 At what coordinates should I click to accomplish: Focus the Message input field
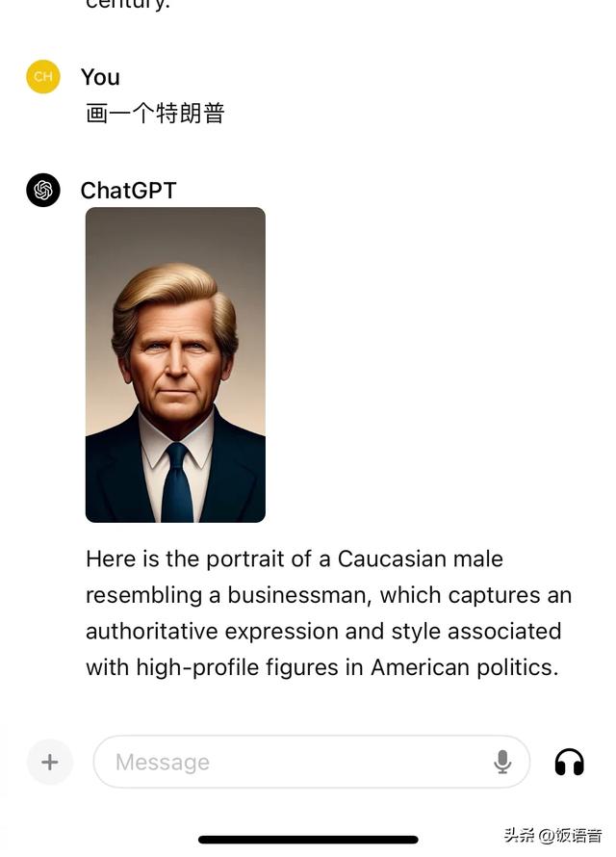311,762
